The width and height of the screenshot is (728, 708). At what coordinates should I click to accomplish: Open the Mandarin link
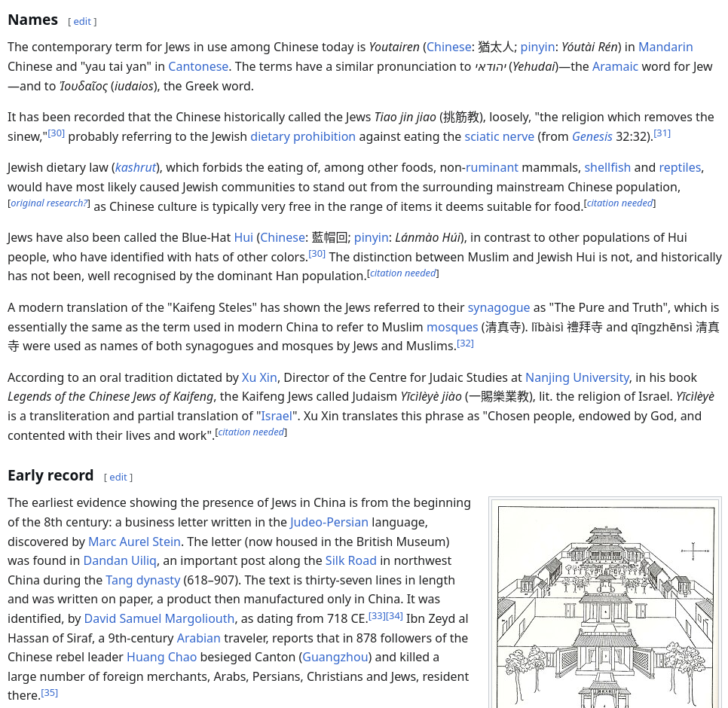(665, 47)
